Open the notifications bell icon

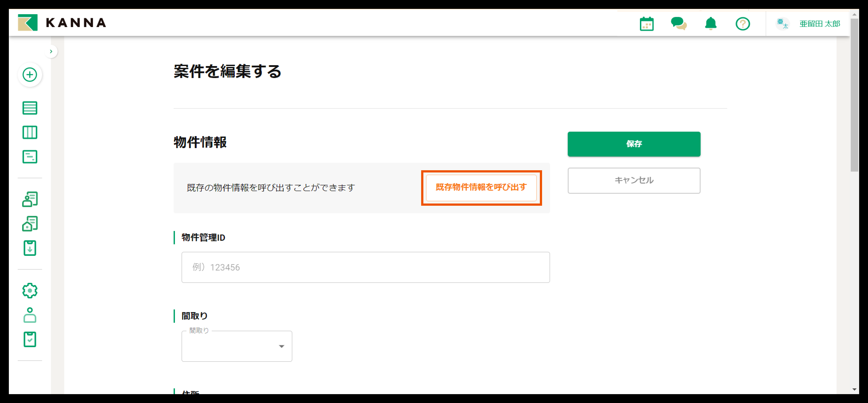710,23
